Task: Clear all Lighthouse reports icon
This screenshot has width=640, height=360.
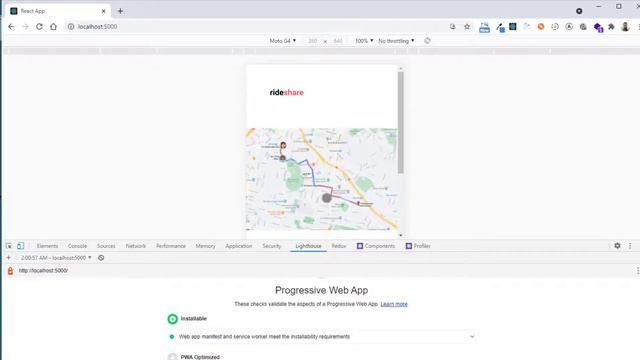Action: 101,258
